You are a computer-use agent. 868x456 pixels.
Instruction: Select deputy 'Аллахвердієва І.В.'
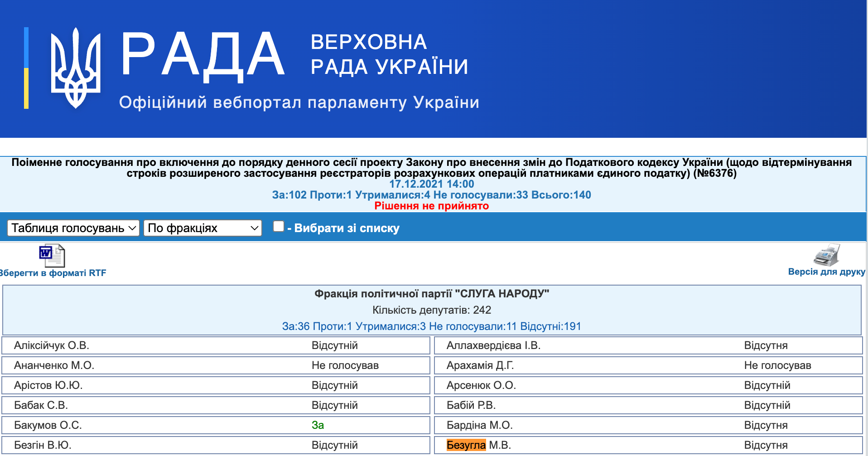point(494,345)
